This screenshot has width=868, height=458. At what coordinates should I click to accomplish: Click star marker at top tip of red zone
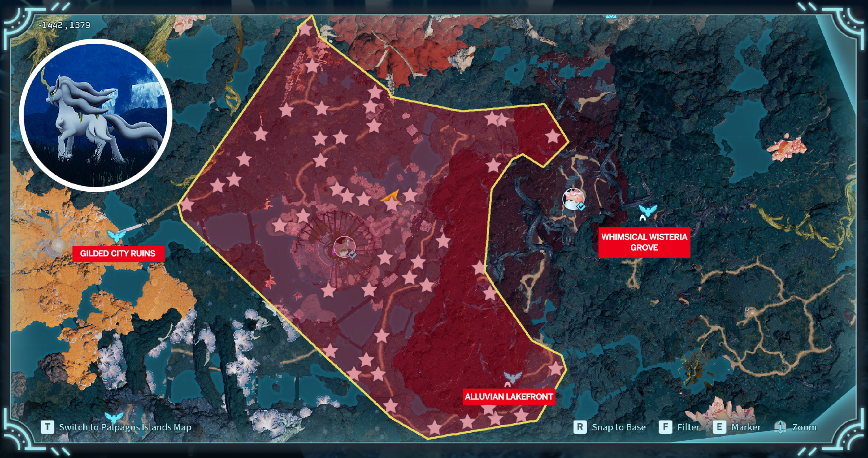305,29
